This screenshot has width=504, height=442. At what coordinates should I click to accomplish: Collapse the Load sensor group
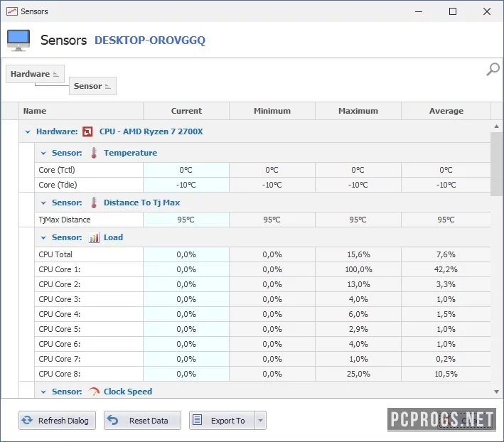tap(43, 238)
